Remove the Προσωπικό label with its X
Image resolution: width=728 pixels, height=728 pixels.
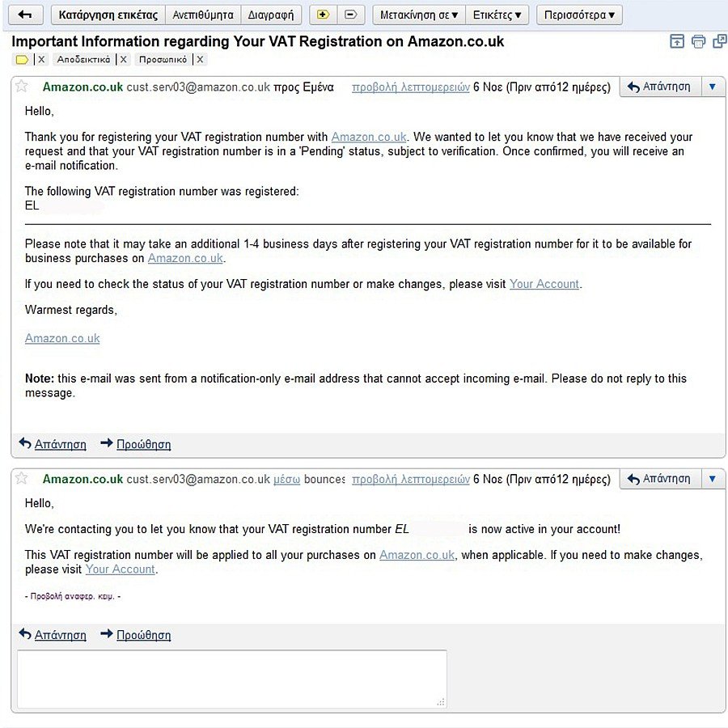click(200, 59)
